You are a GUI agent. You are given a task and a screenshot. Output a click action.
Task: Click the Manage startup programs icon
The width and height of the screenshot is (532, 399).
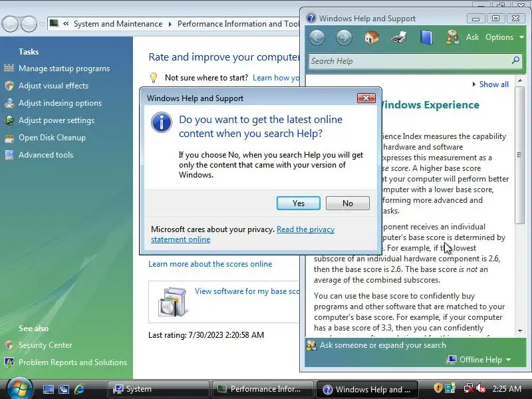[9, 68]
